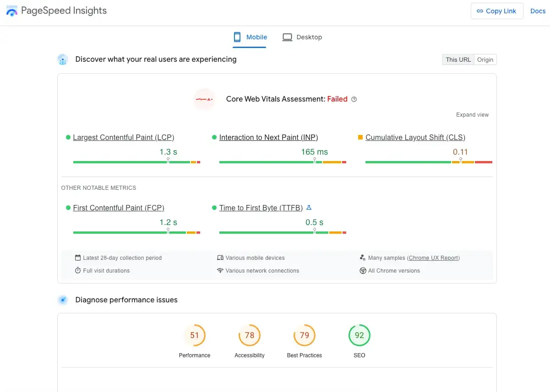
Task: Open First Contentful Paint (FCP) link
Action: [x=119, y=208]
